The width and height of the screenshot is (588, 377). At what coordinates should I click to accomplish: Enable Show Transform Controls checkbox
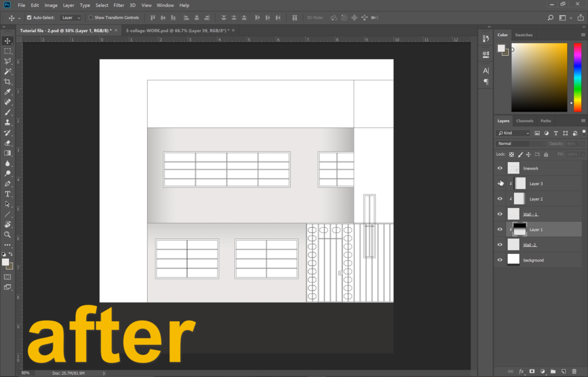tap(91, 18)
